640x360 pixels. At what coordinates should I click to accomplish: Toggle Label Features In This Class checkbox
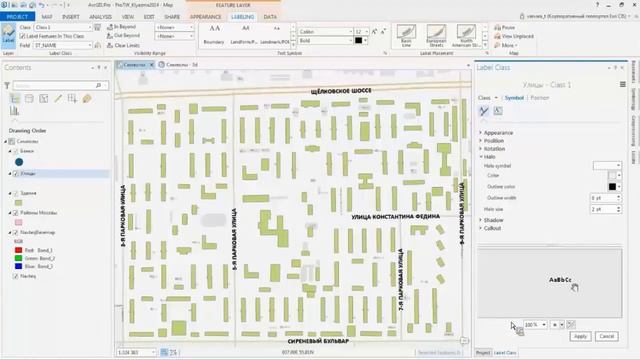coord(22,36)
